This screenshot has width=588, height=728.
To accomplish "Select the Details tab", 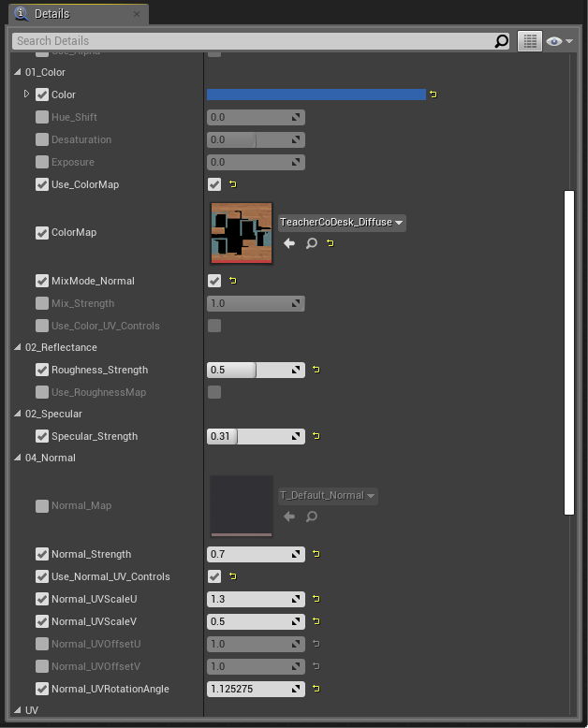I will click(x=79, y=14).
